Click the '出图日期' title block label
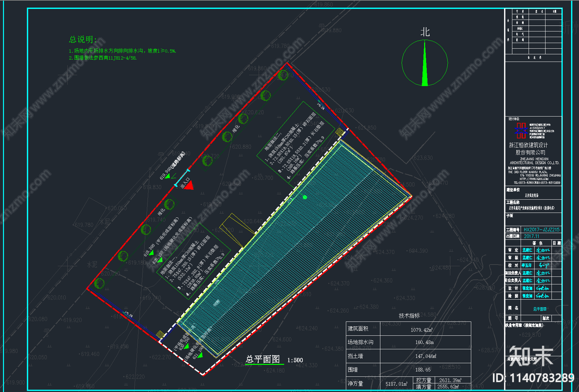Screen dimensions: 579x392 (513, 236)
